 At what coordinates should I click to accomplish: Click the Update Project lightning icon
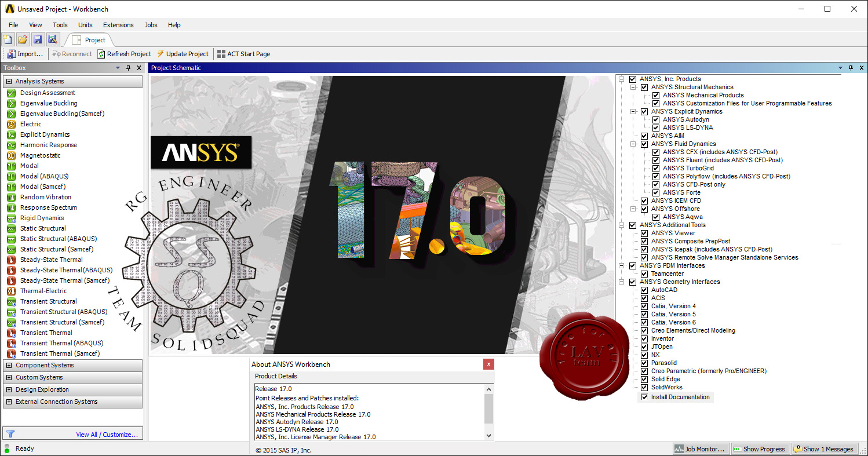coord(161,54)
